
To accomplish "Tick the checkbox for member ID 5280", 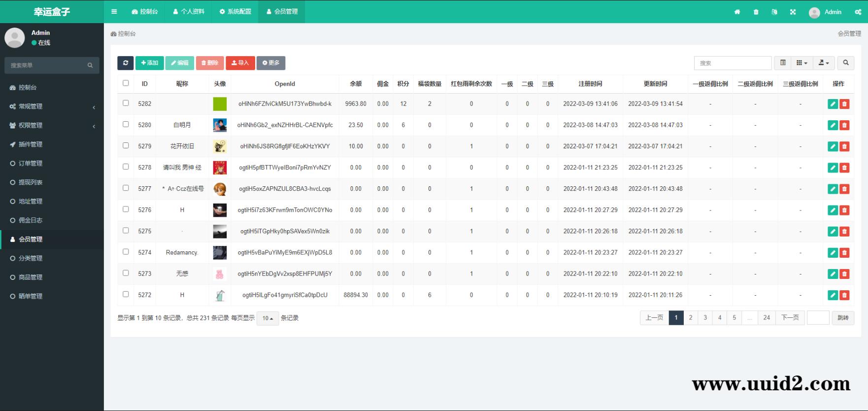I will tap(126, 125).
